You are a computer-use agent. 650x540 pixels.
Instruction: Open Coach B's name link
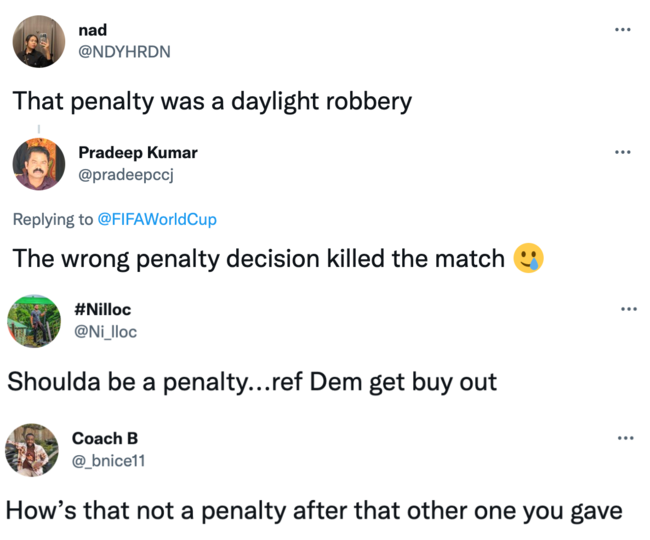pos(105,439)
